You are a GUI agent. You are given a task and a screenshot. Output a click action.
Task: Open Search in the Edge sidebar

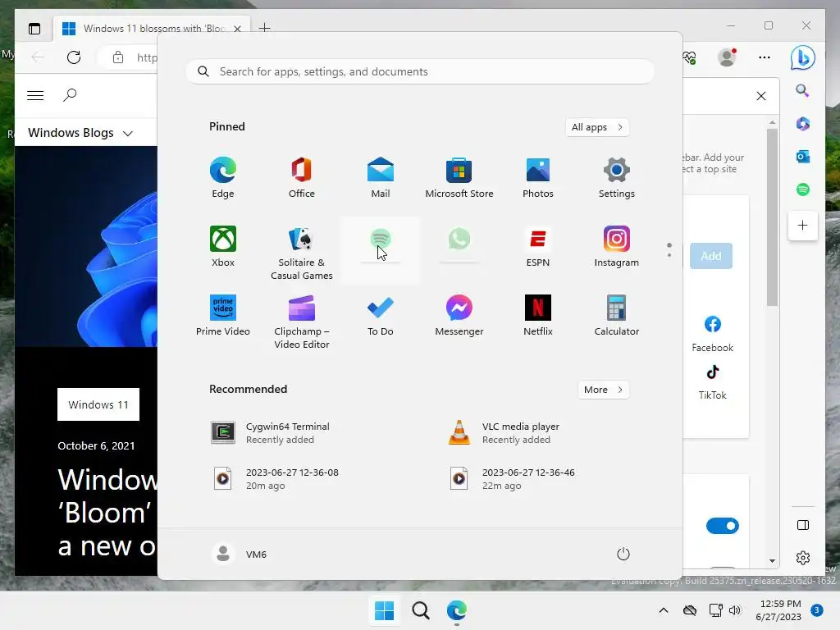[802, 90]
